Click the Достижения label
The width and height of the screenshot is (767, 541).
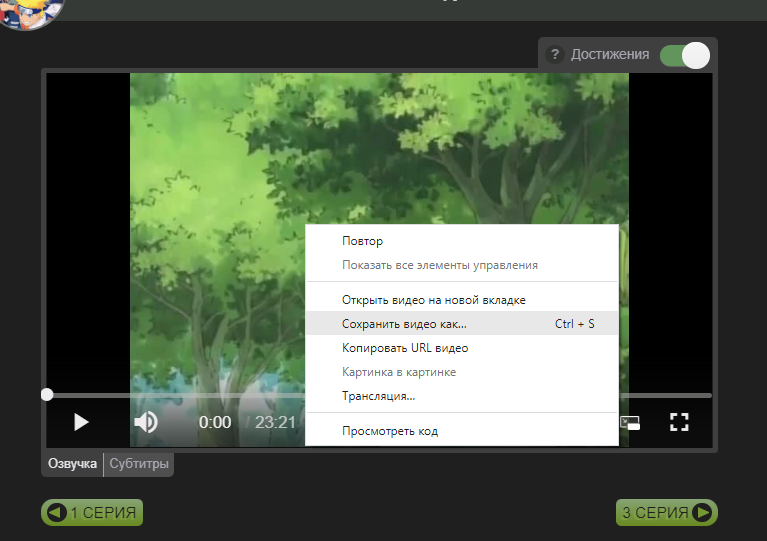tap(610, 54)
